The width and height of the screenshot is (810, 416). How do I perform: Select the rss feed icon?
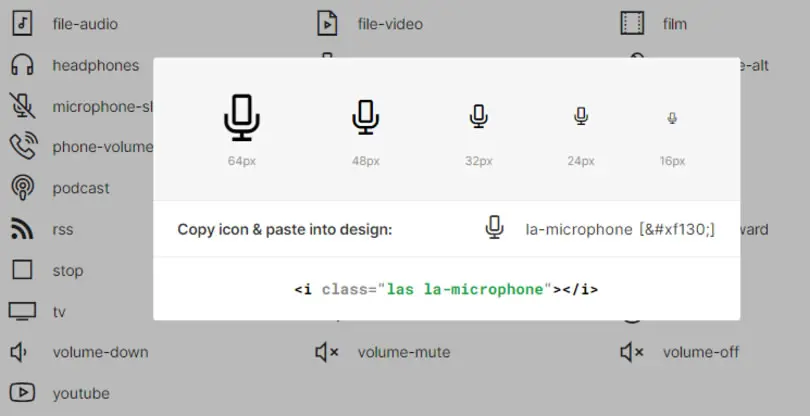[22, 228]
